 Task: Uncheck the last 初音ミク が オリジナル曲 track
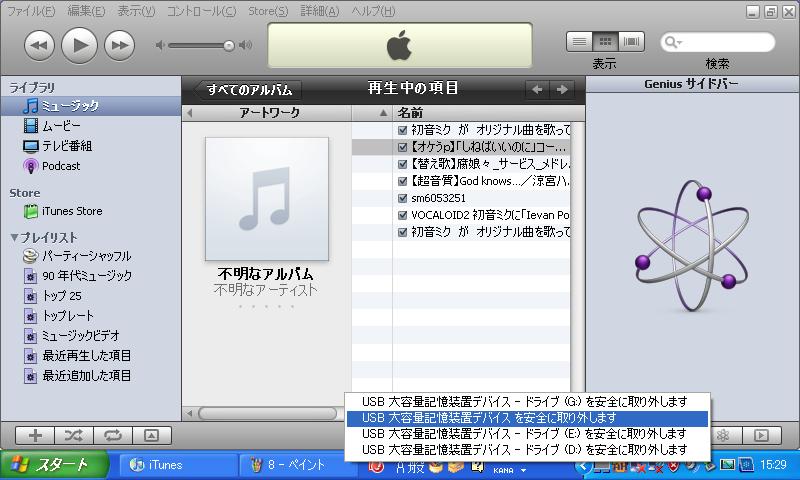[x=402, y=232]
